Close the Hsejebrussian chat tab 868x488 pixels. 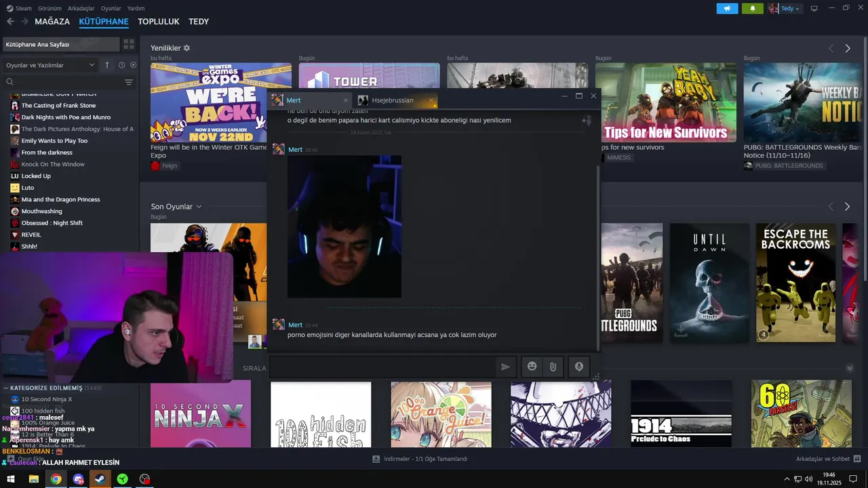431,100
